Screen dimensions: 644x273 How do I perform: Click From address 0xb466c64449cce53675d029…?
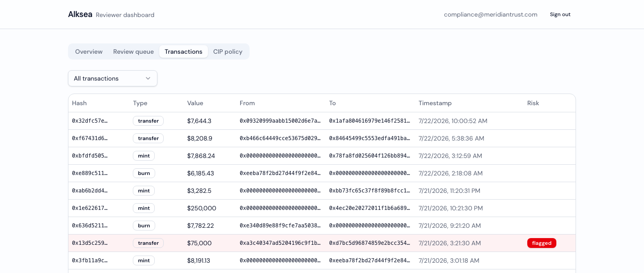[280, 138]
